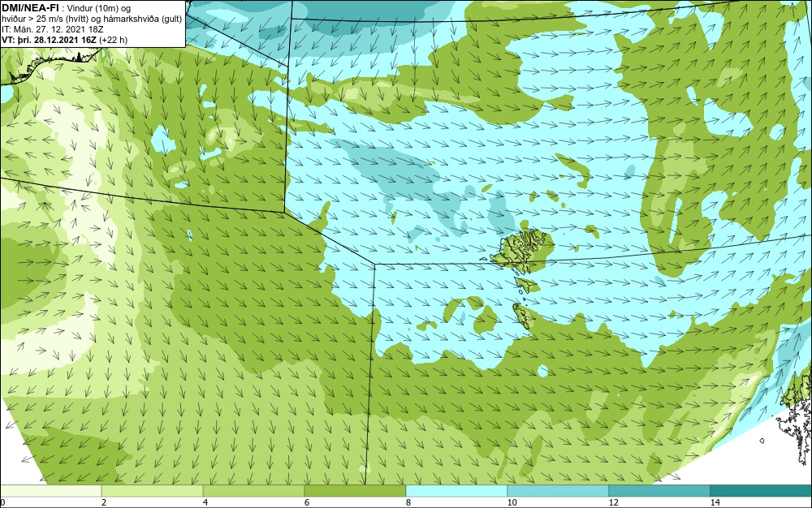Screen dimensions: 812x508
Task: Click the legend scale label "10"
Action: point(512,502)
